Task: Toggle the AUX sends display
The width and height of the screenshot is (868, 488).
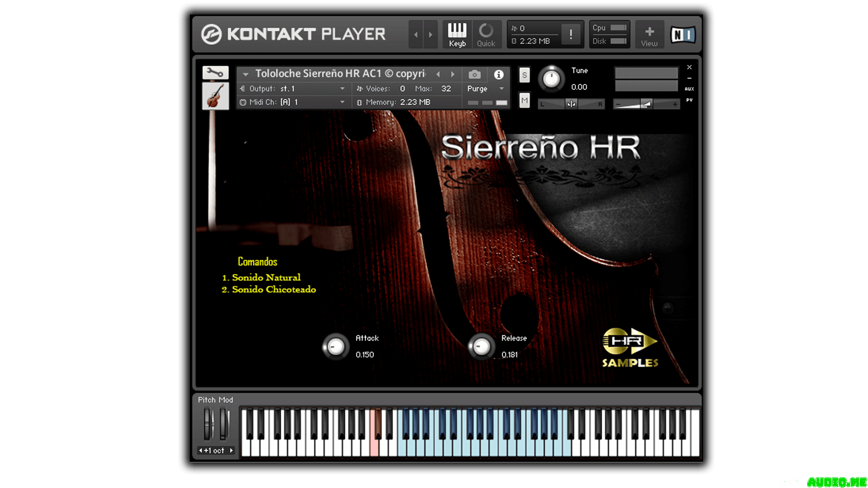Action: [x=689, y=89]
